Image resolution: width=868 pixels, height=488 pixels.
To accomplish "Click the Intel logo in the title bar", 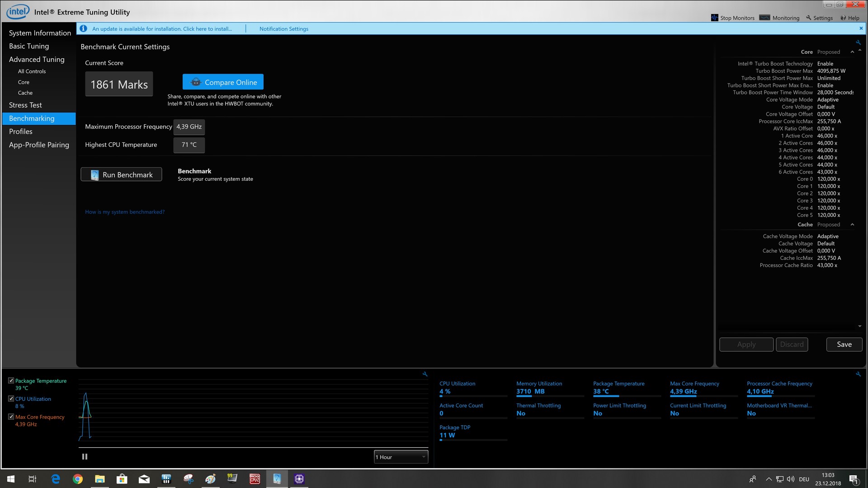I will tap(18, 12).
